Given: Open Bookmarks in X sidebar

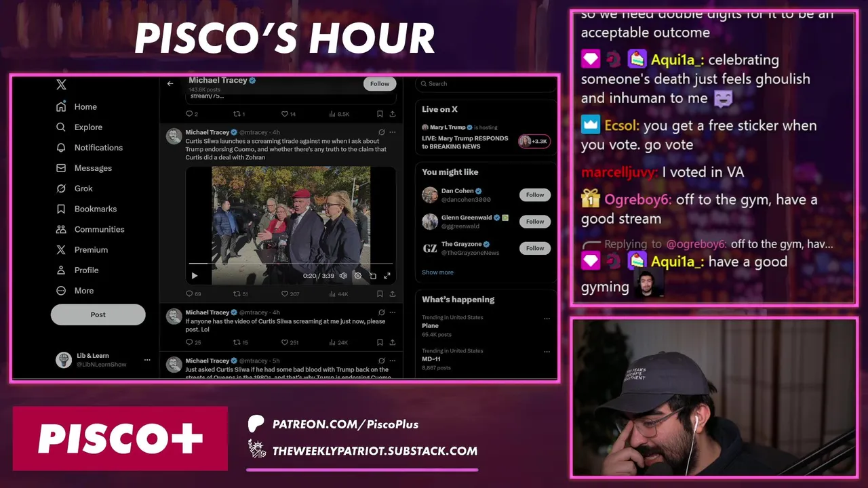Looking at the screenshot, I should (x=86, y=209).
